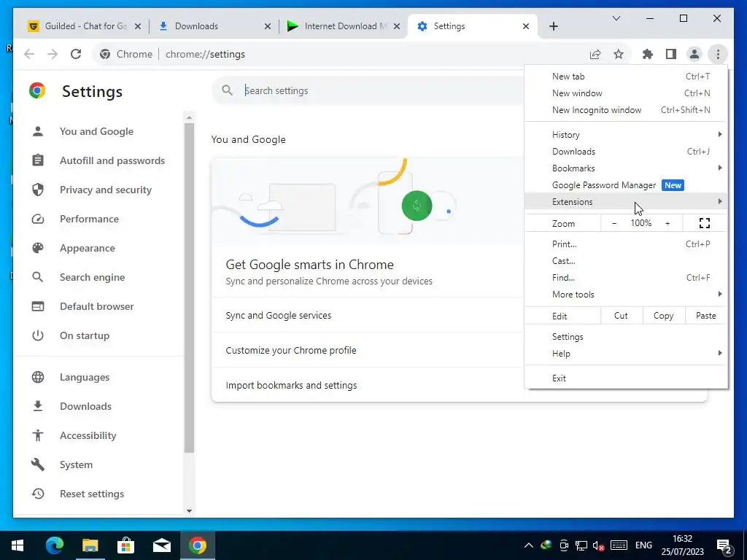This screenshot has width=747, height=560.
Task: Close the Guilded tab
Action: coord(138,26)
